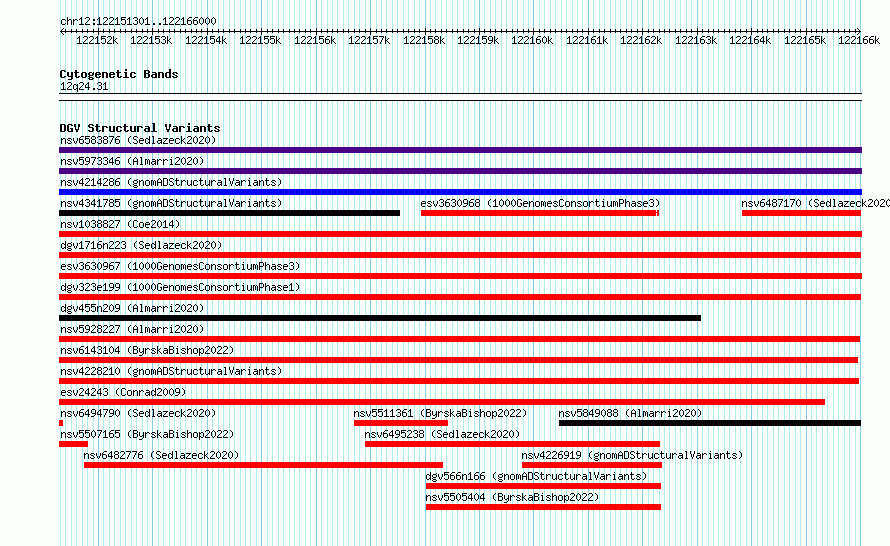Open esv3630968 (1000GenomesConsortiumPhase3) label
Image resolution: width=890 pixels, height=546 pixels.
click(x=540, y=203)
